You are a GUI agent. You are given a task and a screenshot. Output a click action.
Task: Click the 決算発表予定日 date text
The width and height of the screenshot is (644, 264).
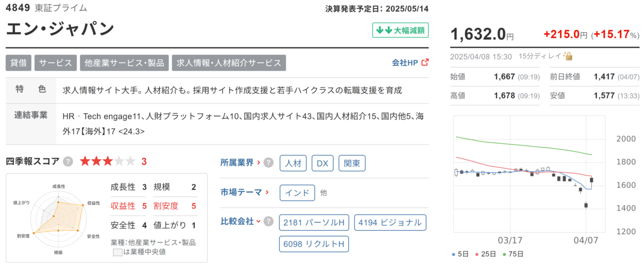377,9
